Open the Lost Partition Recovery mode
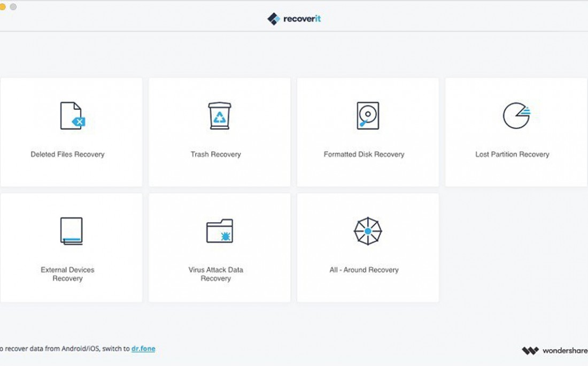Image resolution: width=588 pixels, height=366 pixels. click(x=516, y=132)
